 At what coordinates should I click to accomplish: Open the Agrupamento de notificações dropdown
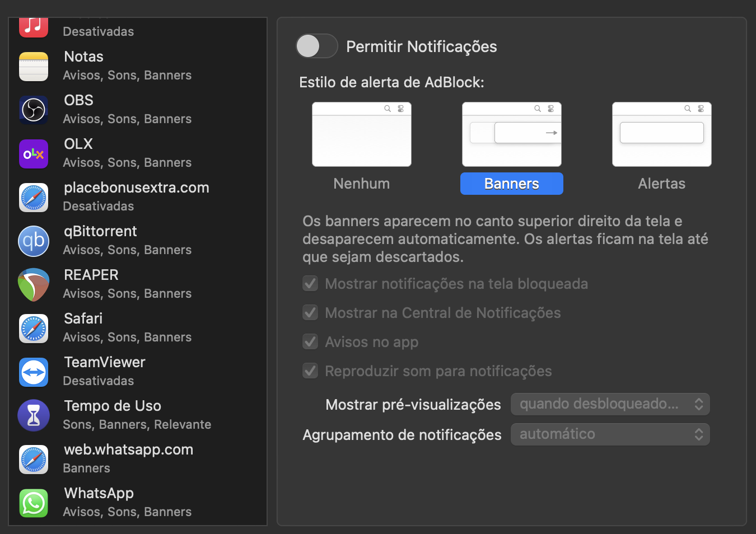[x=610, y=434]
